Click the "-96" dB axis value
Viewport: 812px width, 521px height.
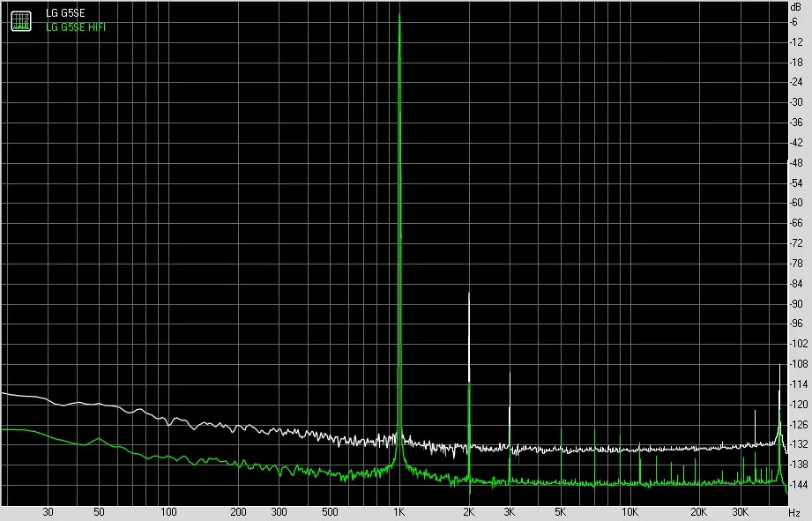pos(796,324)
